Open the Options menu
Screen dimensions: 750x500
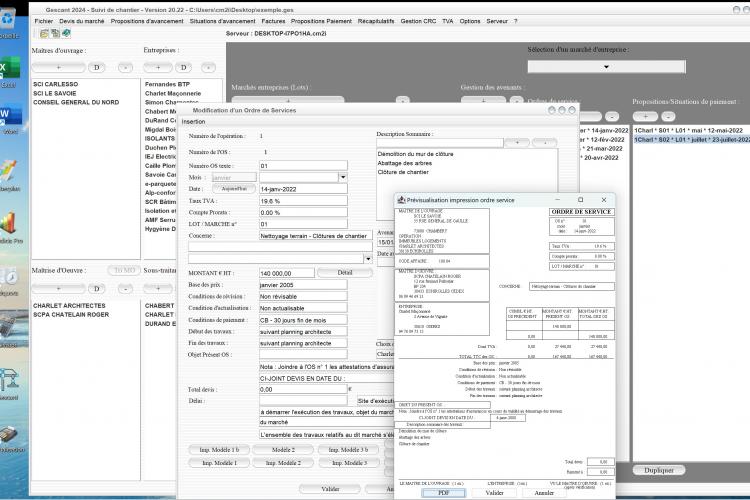pos(470,21)
